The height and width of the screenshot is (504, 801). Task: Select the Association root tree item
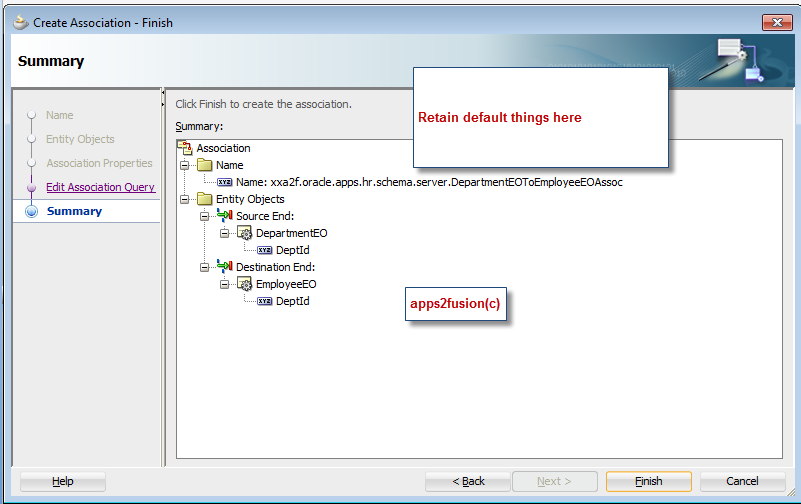[223, 148]
